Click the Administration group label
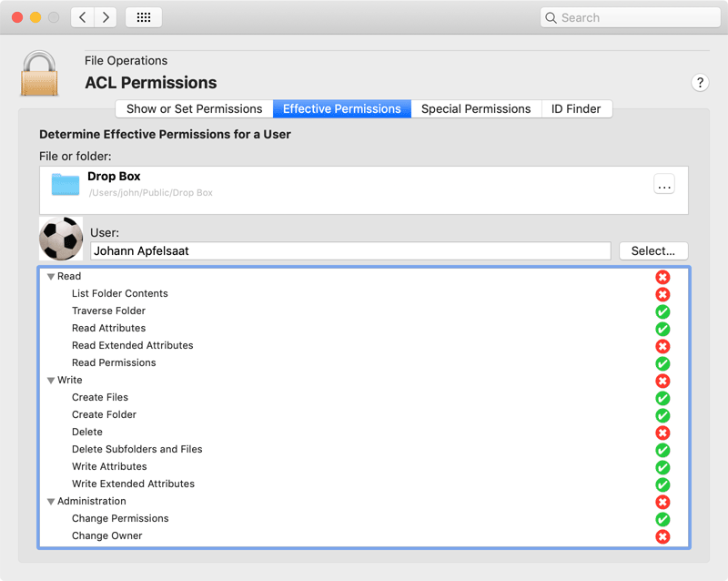 pyautogui.click(x=92, y=501)
